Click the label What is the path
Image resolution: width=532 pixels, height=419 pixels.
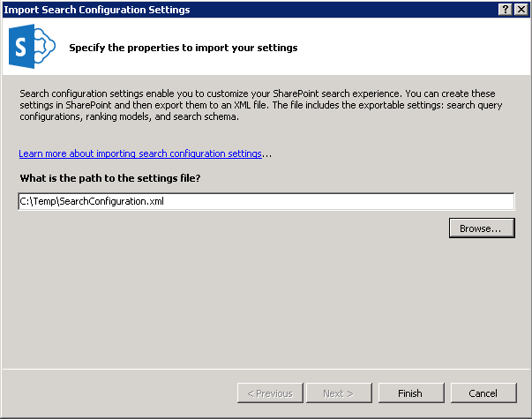pyautogui.click(x=110, y=178)
